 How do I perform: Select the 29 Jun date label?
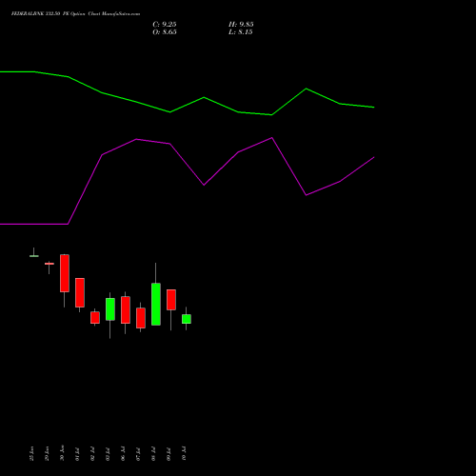(x=47, y=453)
